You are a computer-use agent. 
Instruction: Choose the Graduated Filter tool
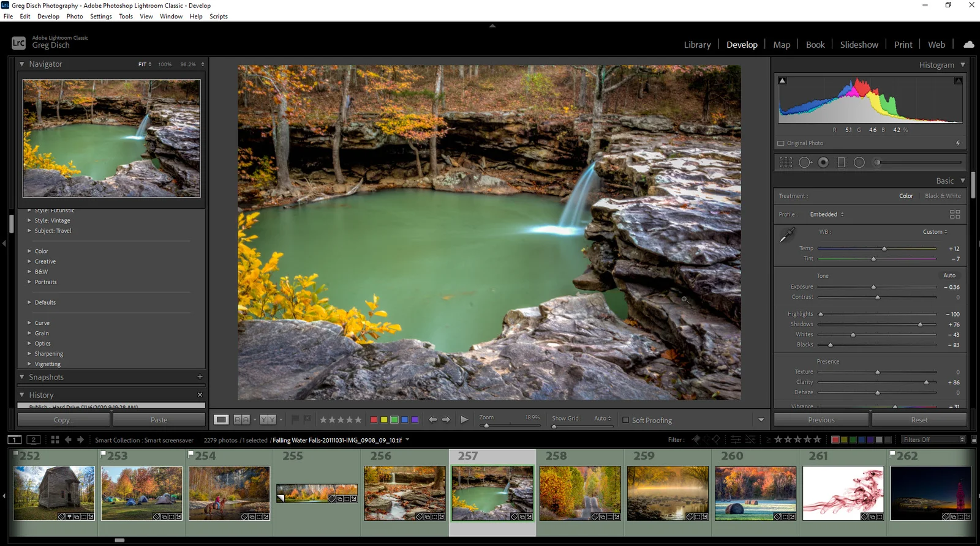(x=841, y=162)
